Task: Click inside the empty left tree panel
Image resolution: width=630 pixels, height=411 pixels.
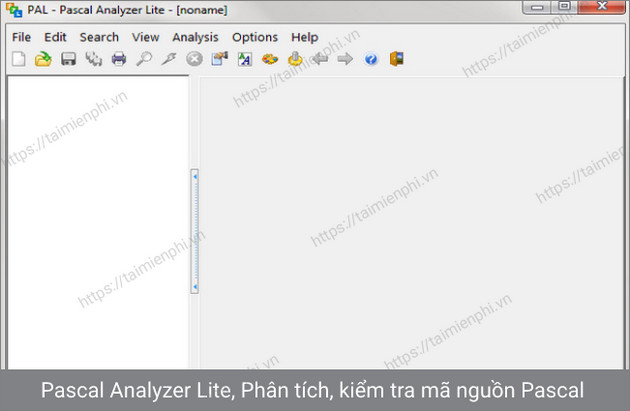Action: (98, 222)
